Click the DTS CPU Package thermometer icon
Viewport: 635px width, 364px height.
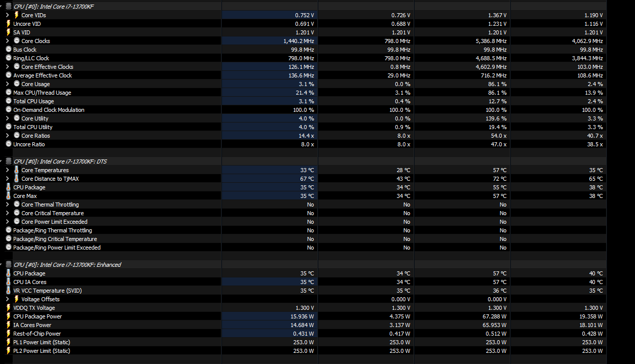click(8, 187)
